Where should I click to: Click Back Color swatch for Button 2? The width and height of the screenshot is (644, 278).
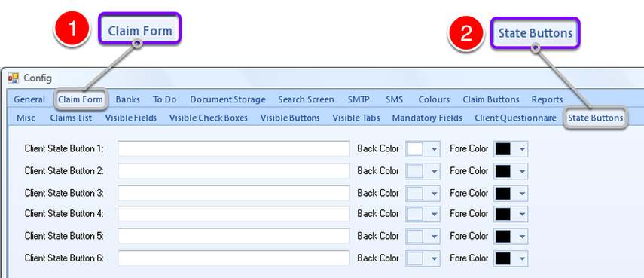point(415,171)
